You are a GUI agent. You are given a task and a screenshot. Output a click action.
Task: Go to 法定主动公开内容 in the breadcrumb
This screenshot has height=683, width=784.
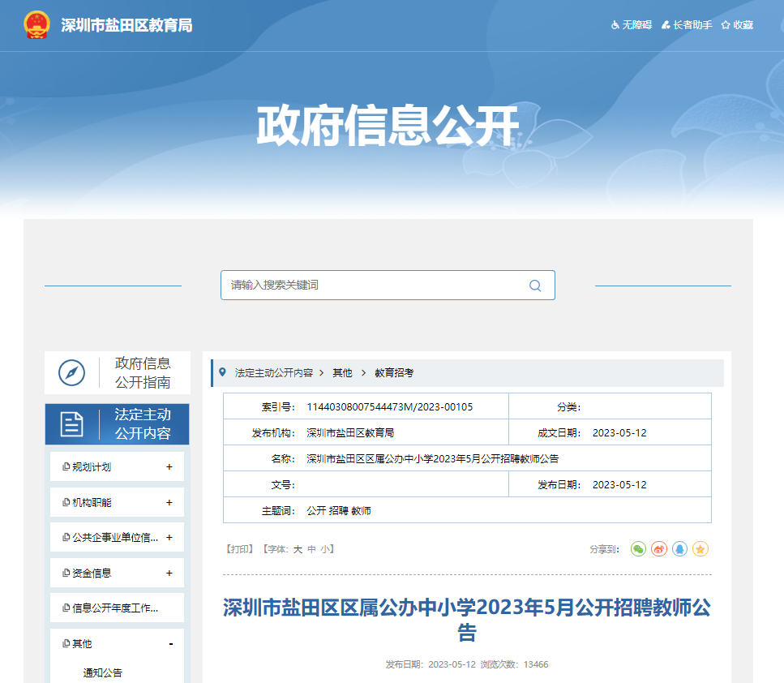pos(274,373)
